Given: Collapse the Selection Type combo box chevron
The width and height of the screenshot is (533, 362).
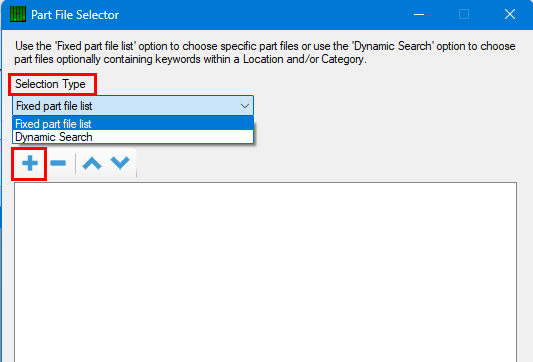Looking at the screenshot, I should pos(245,106).
